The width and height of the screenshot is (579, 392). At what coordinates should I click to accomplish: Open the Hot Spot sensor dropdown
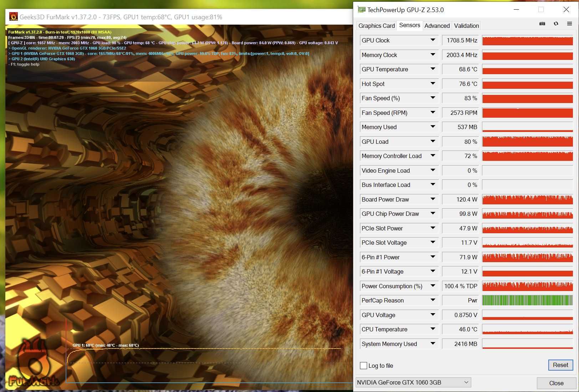coord(433,84)
